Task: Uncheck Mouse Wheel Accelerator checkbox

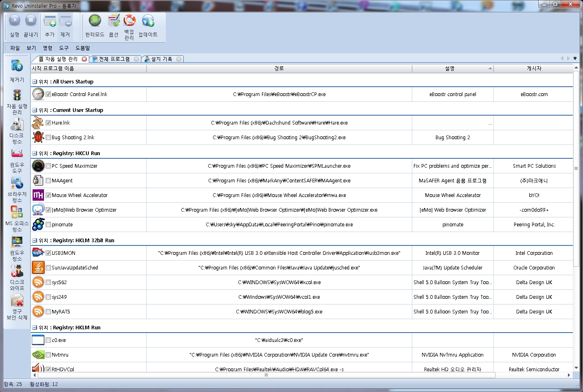Action: (48, 195)
